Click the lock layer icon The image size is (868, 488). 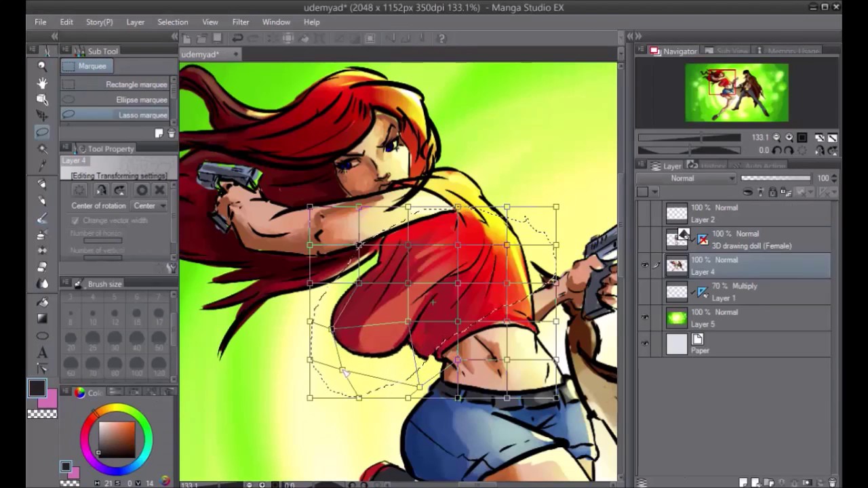(772, 192)
